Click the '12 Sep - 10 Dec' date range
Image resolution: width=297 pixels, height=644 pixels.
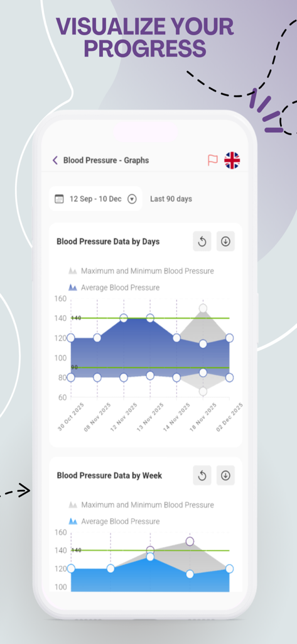tap(95, 199)
